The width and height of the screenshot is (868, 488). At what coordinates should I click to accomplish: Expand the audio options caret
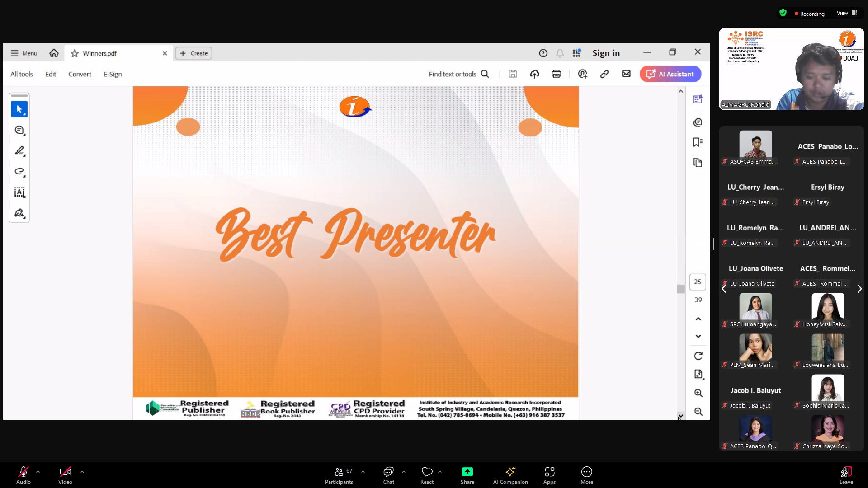(x=38, y=472)
